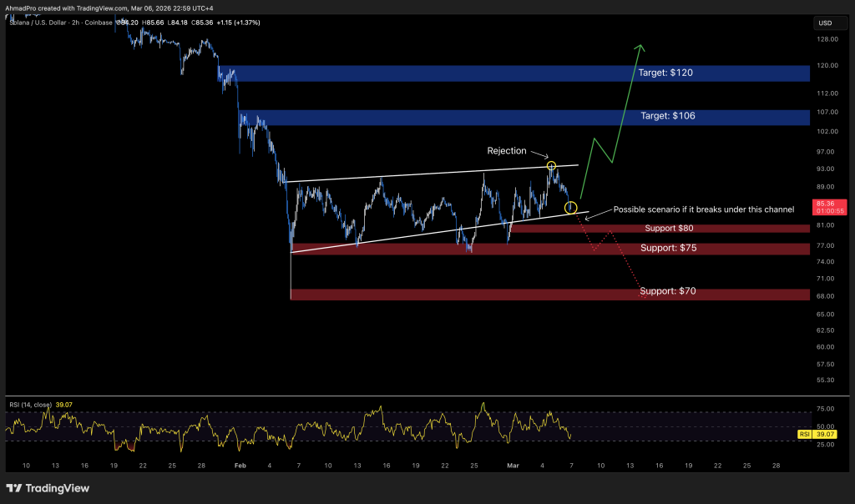Click the Mar label on the time axis

[x=514, y=464]
